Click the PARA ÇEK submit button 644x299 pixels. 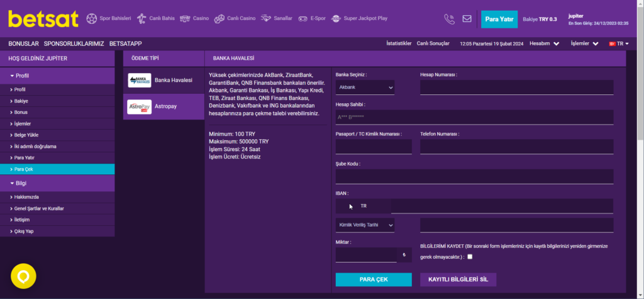pos(374,279)
